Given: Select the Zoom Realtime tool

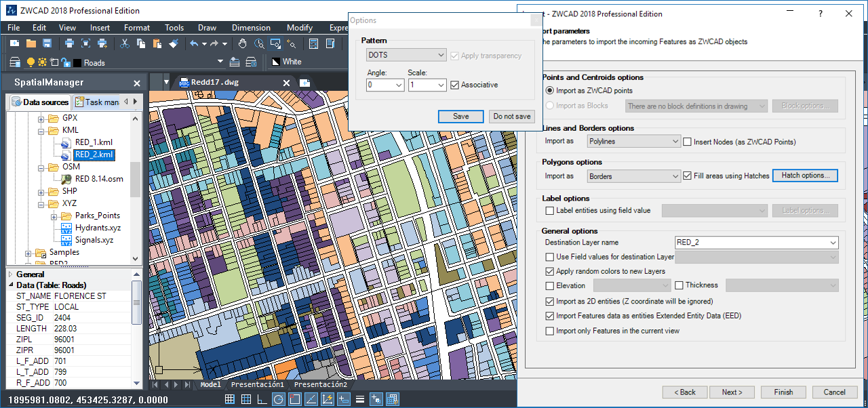Looking at the screenshot, I should point(259,43).
